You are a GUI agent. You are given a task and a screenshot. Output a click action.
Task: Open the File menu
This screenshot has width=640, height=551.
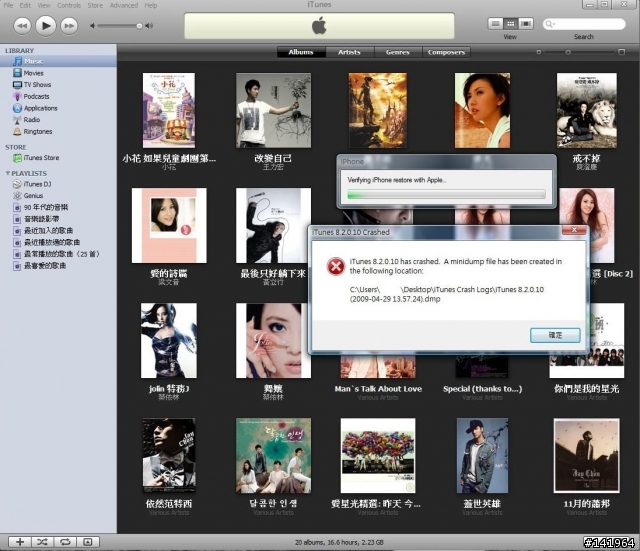8,5
